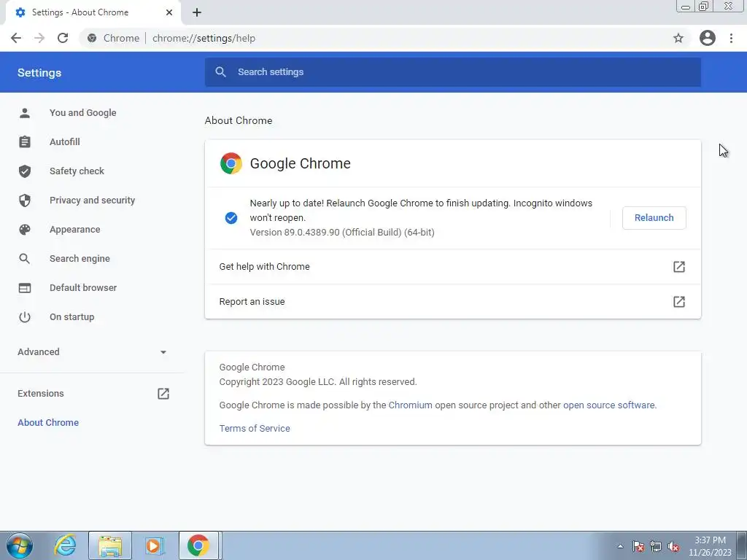This screenshot has width=747, height=560.
Task: Click the Chrome taskbar button
Action: point(198,545)
